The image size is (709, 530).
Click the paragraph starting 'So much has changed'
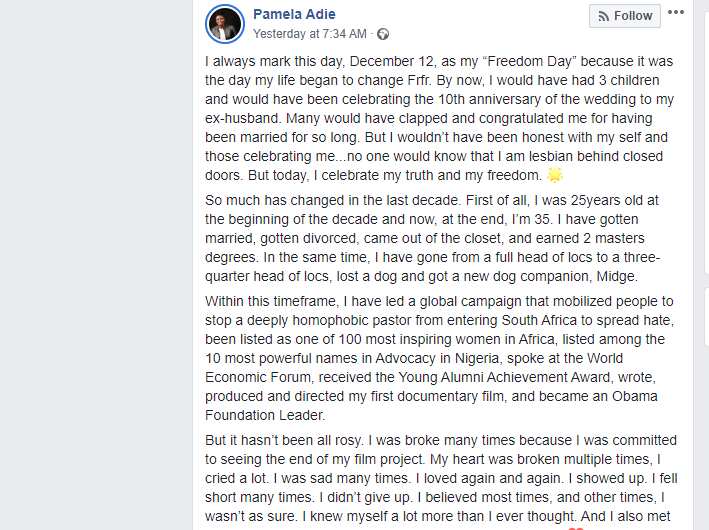coord(433,238)
